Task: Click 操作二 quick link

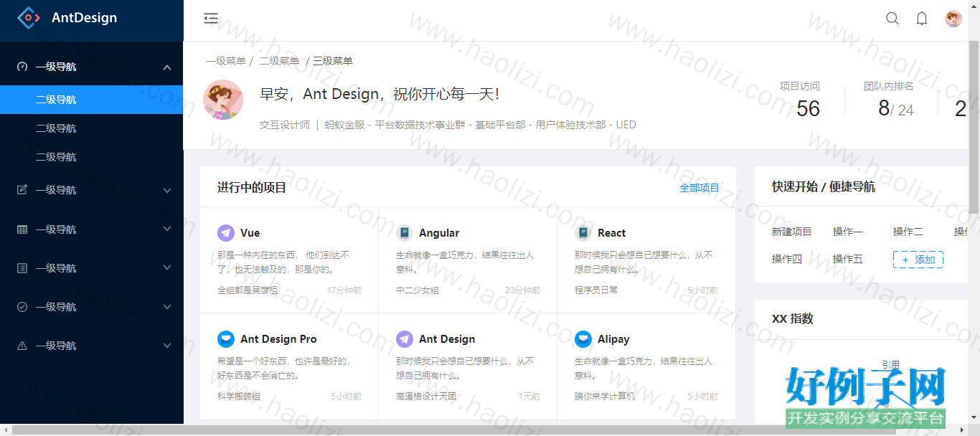Action: (x=908, y=232)
